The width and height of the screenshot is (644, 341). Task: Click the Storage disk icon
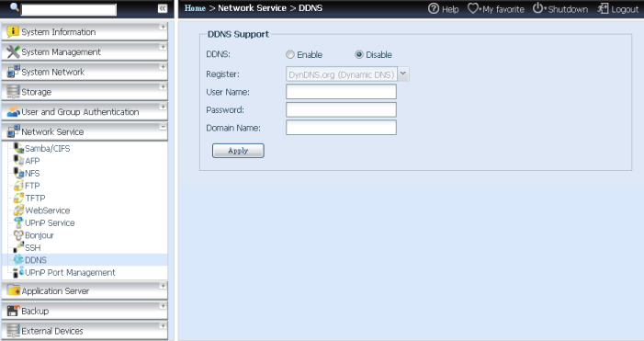click(13, 92)
